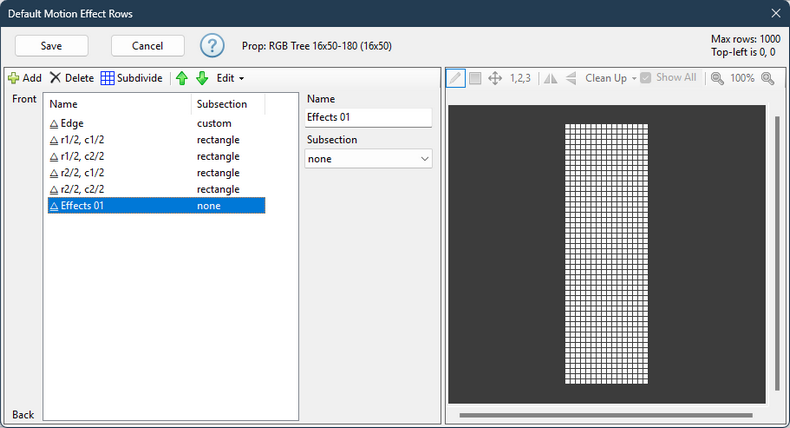Move row down with green down arrow
The height and width of the screenshot is (428, 790).
(x=202, y=78)
